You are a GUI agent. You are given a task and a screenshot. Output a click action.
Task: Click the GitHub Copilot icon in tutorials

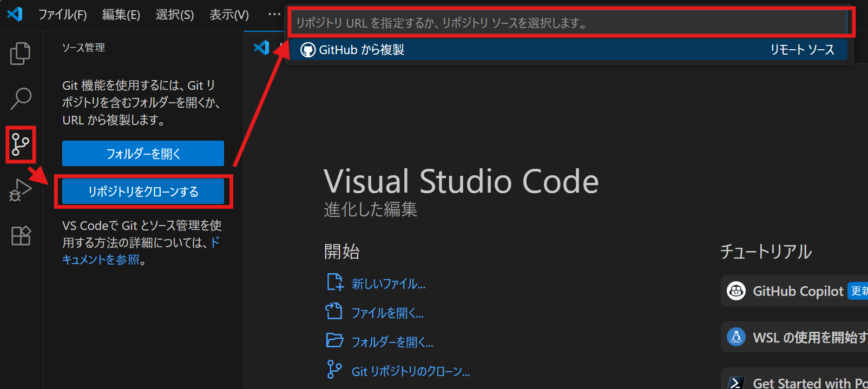click(x=736, y=291)
